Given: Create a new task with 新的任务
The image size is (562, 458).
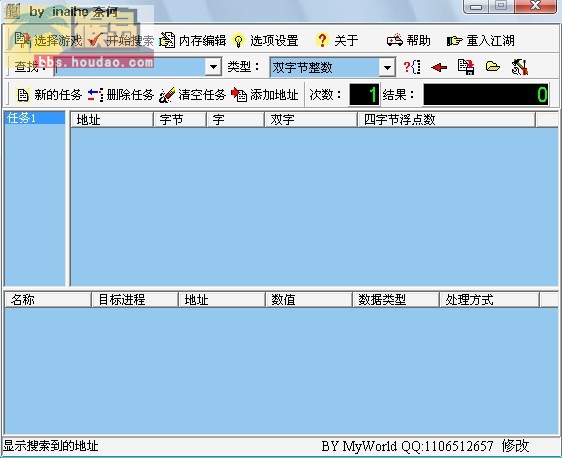Looking at the screenshot, I should click(48, 95).
